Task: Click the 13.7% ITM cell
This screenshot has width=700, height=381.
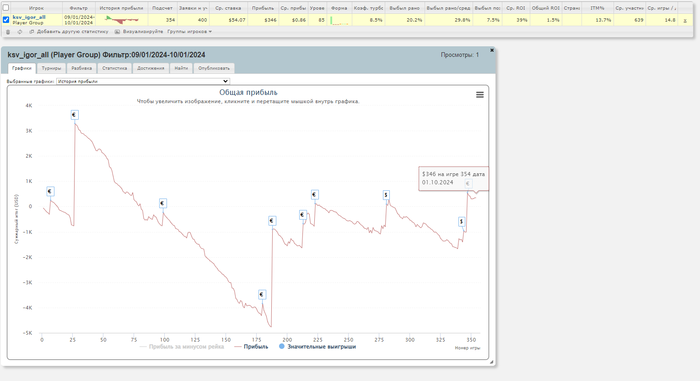Action: (597, 20)
